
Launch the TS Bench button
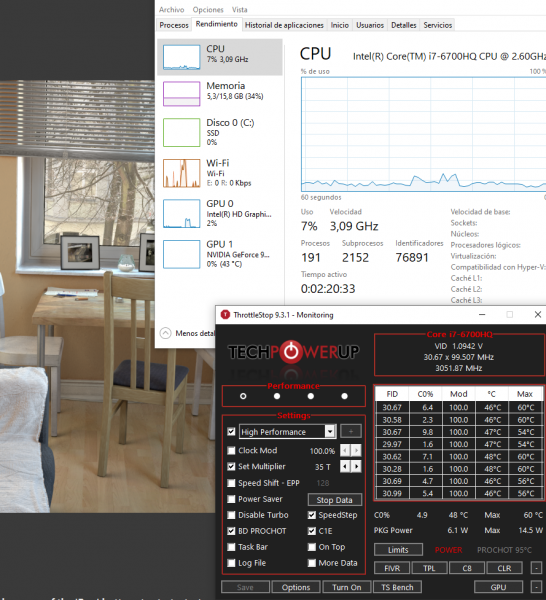tap(397, 587)
